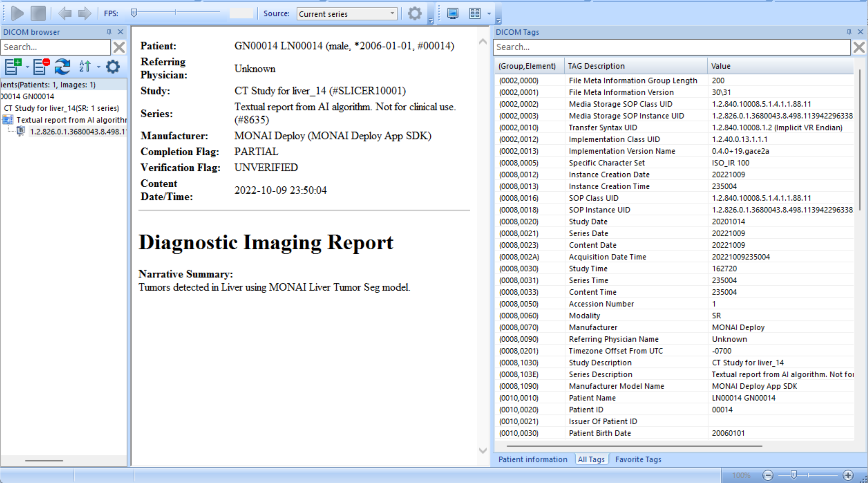This screenshot has height=483, width=868.
Task: Click the Play cine button
Action: 17,14
